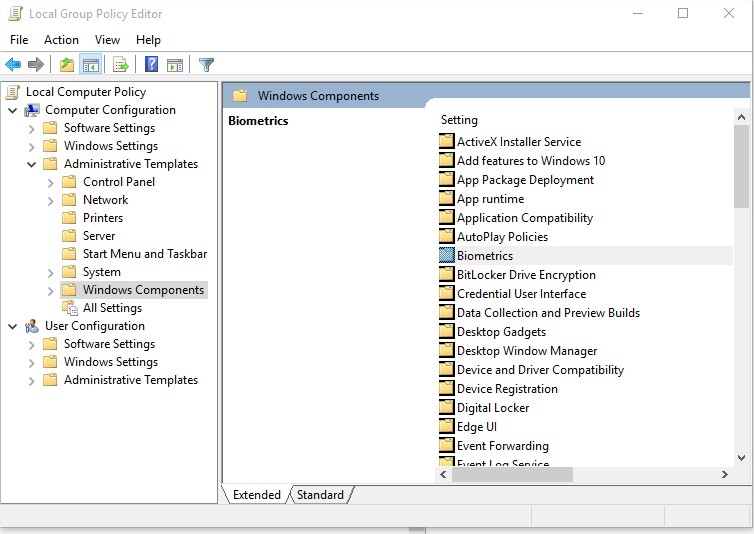This screenshot has height=534, width=754.
Task: Expand the System tree node
Action: pos(51,273)
